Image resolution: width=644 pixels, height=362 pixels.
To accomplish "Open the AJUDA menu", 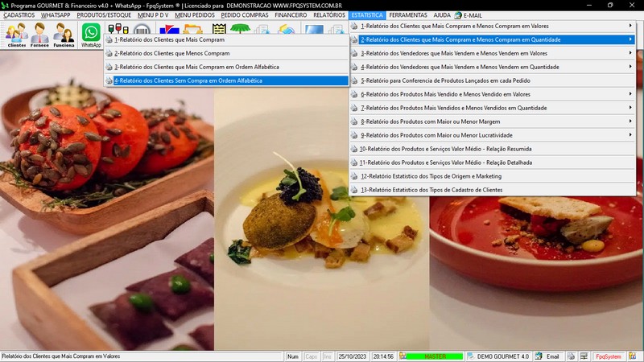I will tap(442, 15).
